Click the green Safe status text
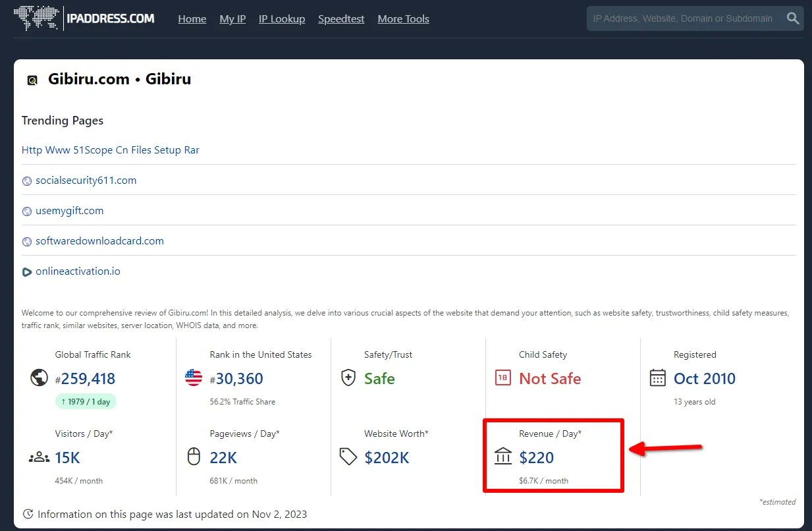 pyautogui.click(x=380, y=379)
